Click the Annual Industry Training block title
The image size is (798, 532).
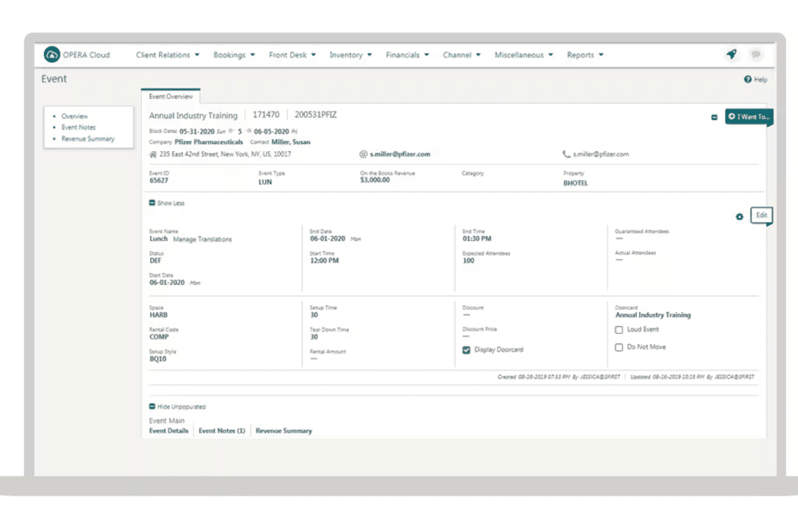click(193, 115)
